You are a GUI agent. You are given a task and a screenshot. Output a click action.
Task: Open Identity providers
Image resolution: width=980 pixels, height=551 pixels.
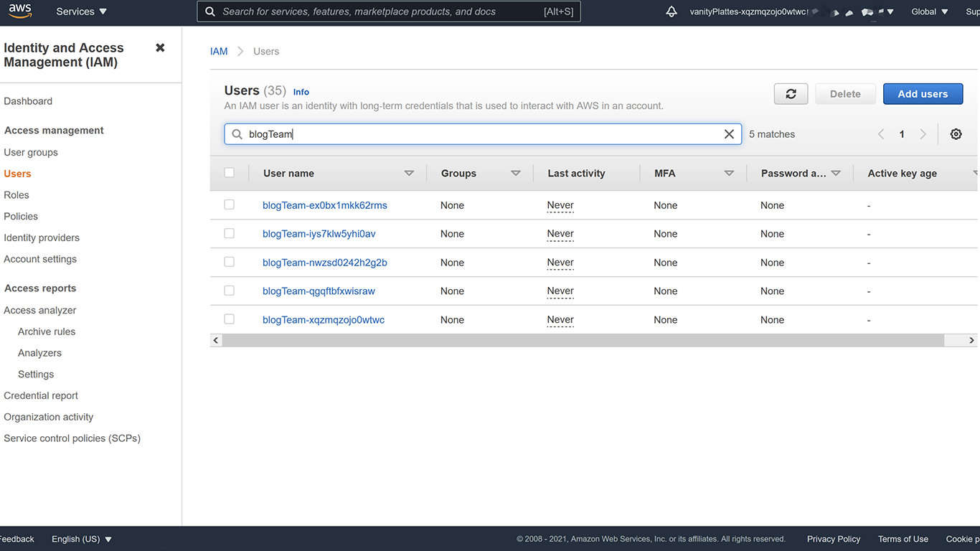pyautogui.click(x=42, y=237)
